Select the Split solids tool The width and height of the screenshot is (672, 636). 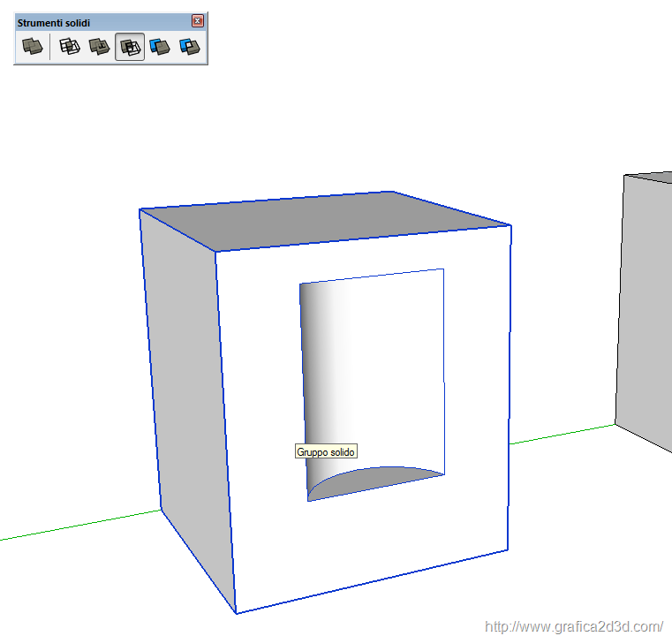(190, 47)
